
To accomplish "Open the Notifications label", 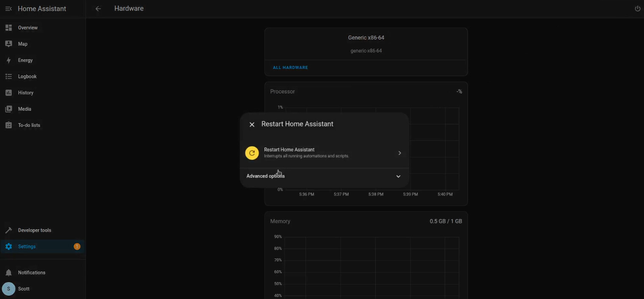I will (x=32, y=273).
